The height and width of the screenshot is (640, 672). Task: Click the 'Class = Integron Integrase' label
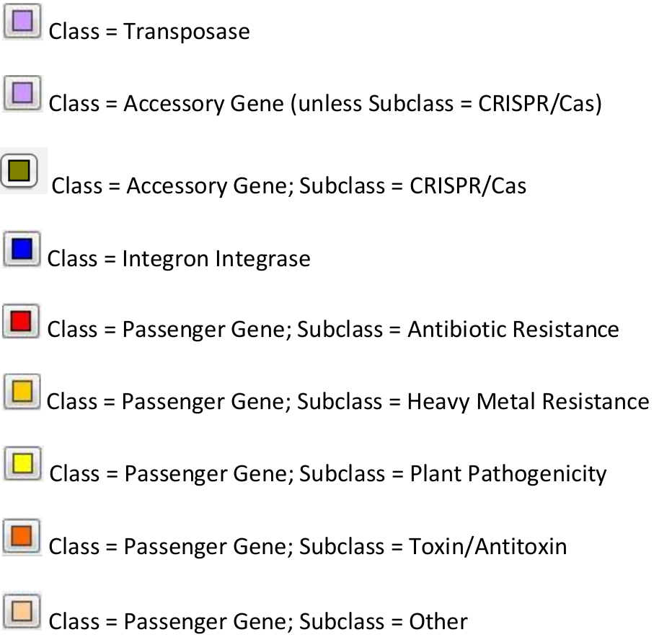[179, 258]
